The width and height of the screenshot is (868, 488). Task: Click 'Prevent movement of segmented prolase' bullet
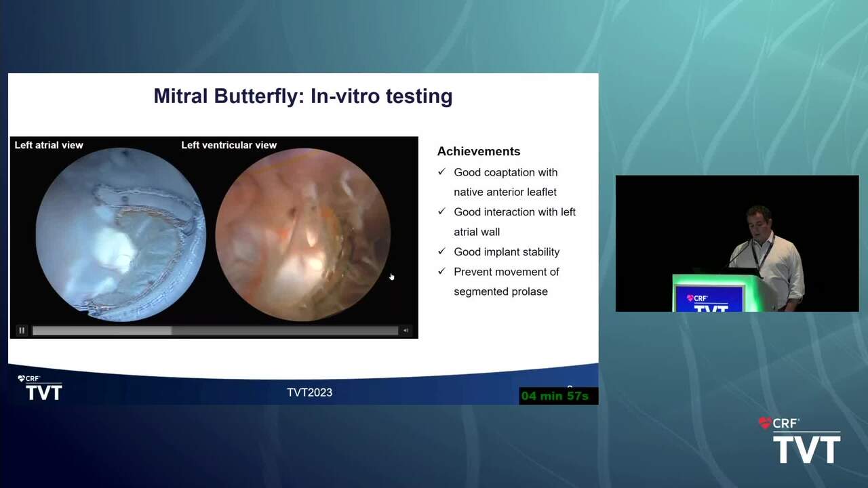[x=506, y=282]
